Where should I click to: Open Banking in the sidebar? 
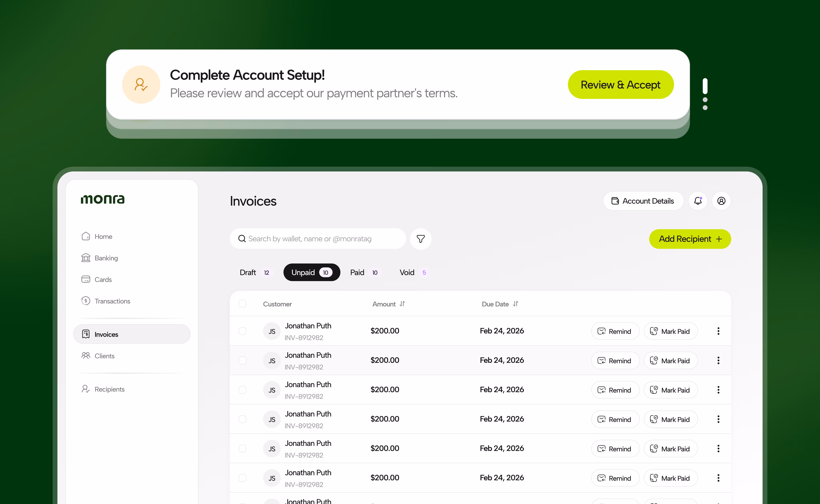[x=99, y=258]
